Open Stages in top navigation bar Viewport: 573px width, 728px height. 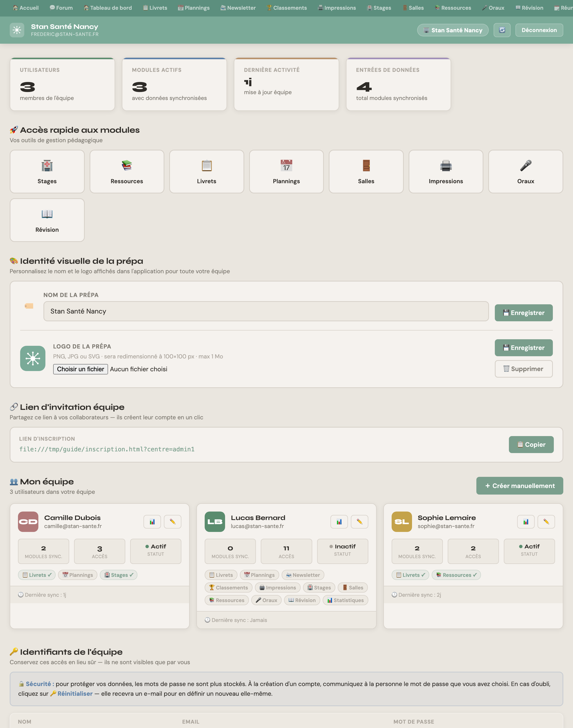[x=379, y=8]
